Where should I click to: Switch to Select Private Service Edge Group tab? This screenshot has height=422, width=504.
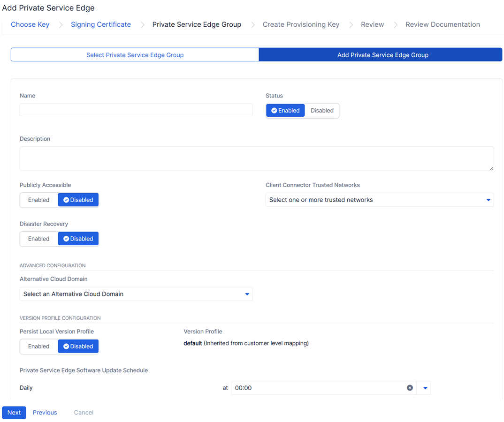point(135,55)
